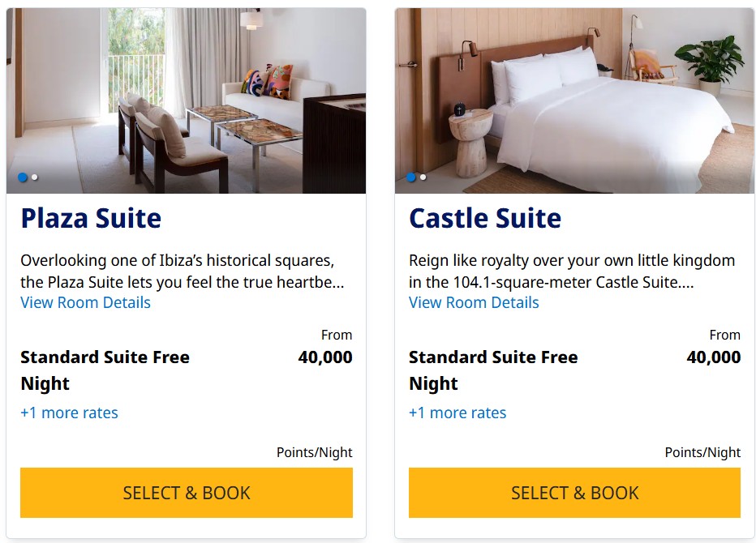View Room Details for Castle Suite
Image resolution: width=756 pixels, height=543 pixels.
tap(474, 302)
